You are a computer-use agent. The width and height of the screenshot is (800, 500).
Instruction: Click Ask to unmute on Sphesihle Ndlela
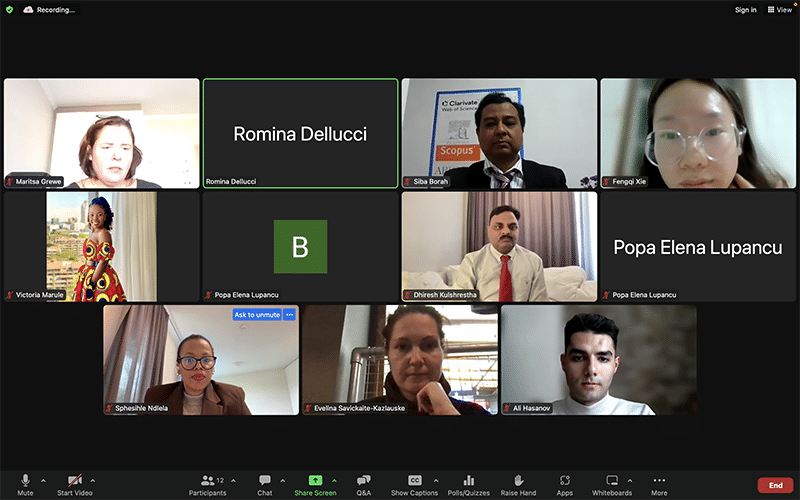[257, 314]
